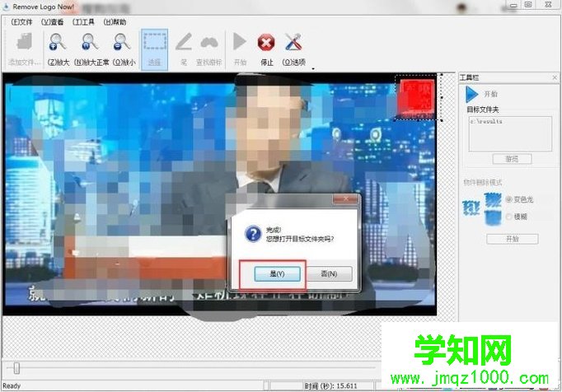
Task: Open the (F)文件 menu
Action: pos(21,22)
